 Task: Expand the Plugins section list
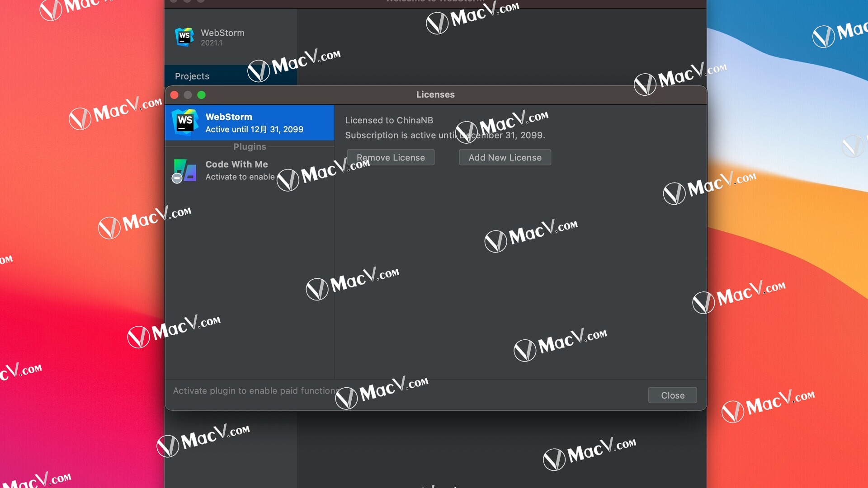pyautogui.click(x=249, y=146)
